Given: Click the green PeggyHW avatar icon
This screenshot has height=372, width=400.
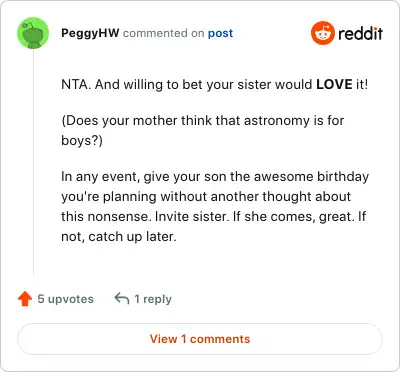Looking at the screenshot, I should pos(33,33).
